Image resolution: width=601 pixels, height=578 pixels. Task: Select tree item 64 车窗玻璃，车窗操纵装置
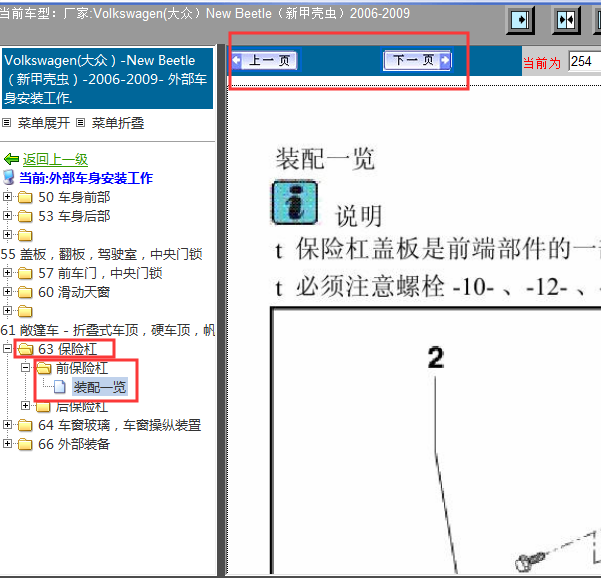pyautogui.click(x=120, y=425)
